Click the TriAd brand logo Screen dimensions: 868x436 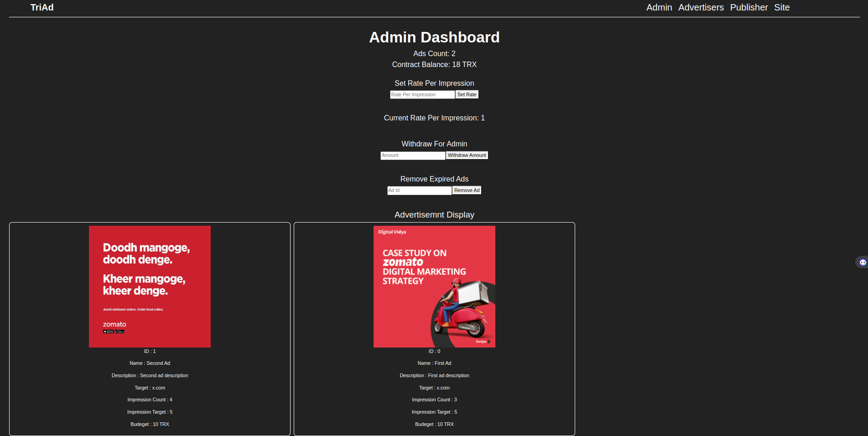pos(42,7)
